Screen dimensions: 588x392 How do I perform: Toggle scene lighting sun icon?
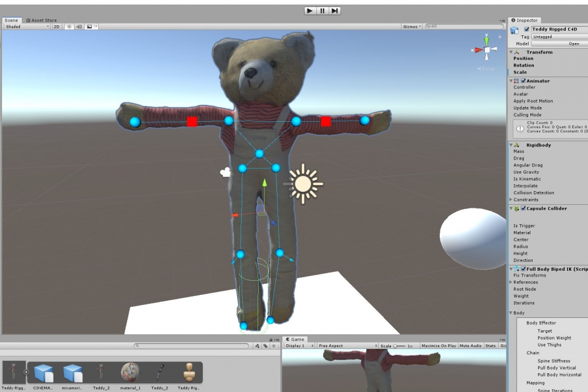pos(69,26)
